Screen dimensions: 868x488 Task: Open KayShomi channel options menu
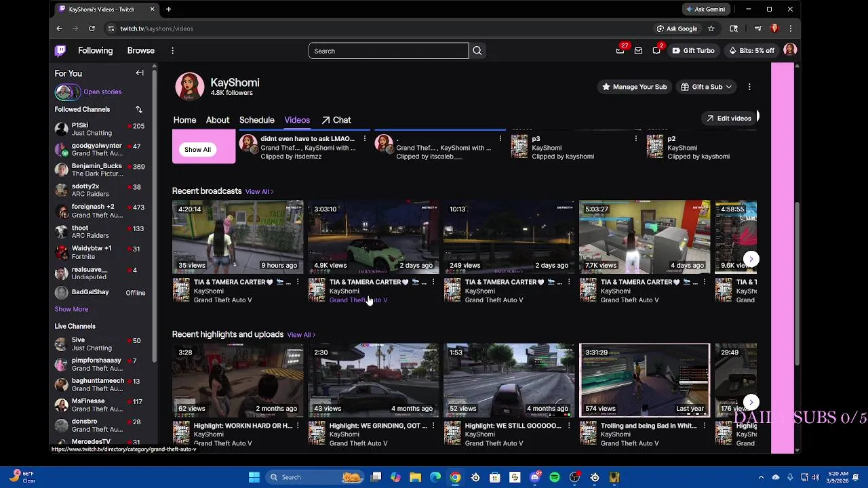749,87
